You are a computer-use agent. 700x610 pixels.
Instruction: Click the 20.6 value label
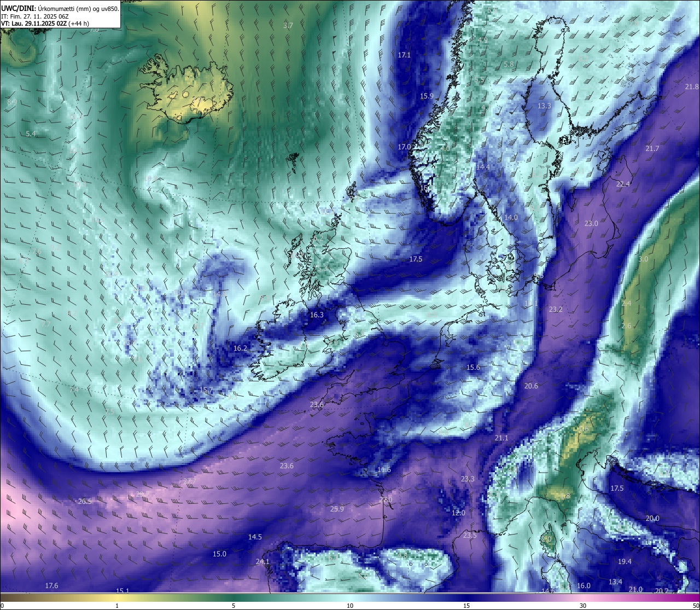point(531,386)
